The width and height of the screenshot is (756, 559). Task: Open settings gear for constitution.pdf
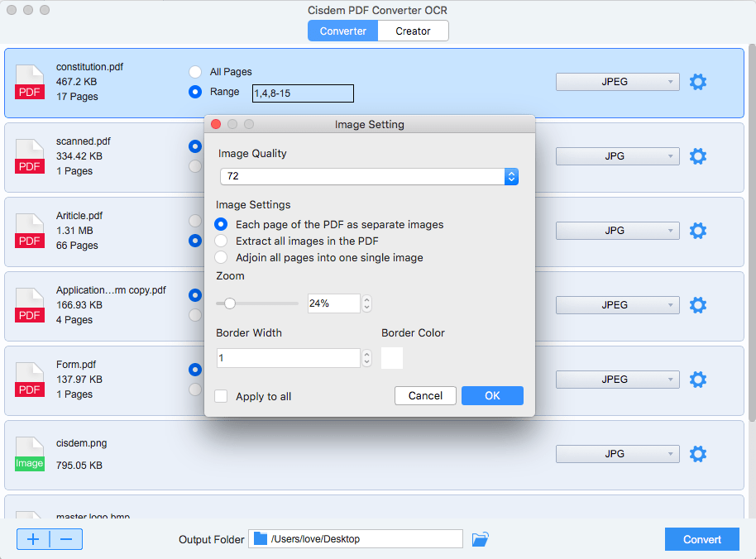click(697, 82)
